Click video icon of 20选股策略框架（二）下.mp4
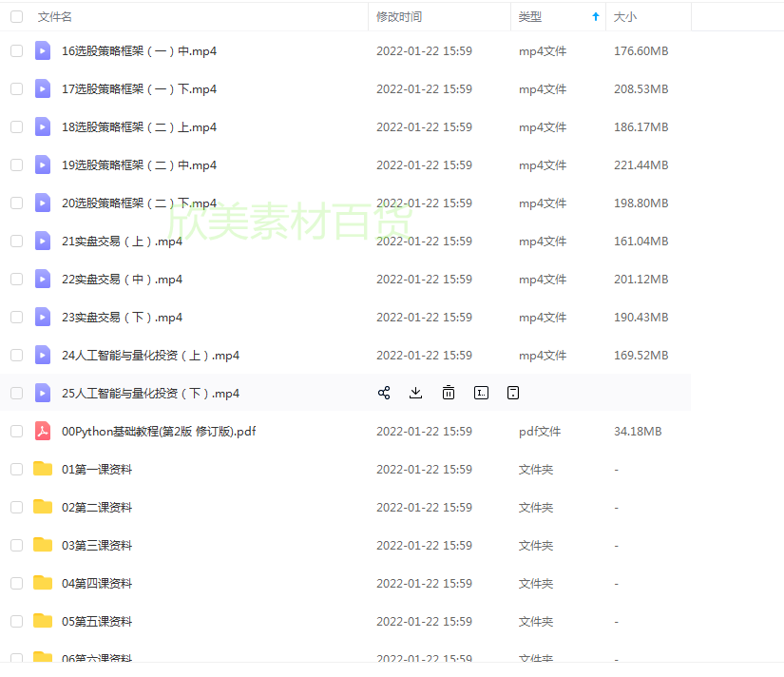 pyautogui.click(x=43, y=203)
